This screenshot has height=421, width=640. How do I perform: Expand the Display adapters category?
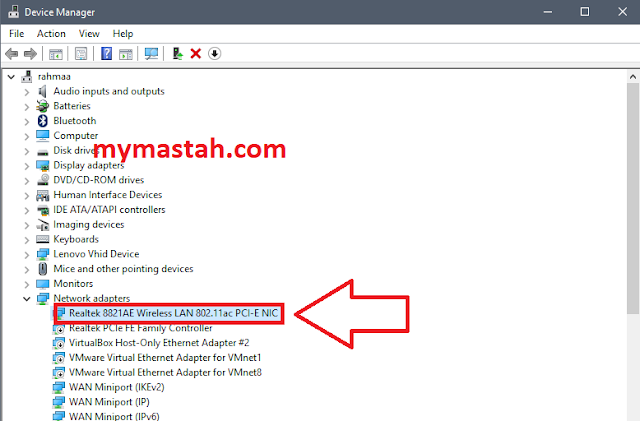(x=27, y=165)
